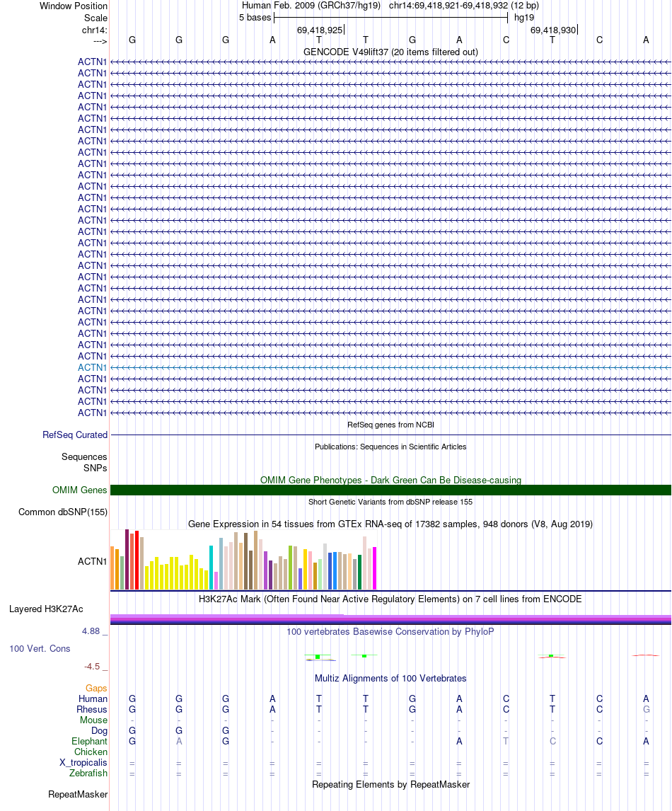Open Multiz Alignments of 100 Vertebrates title
672x811 pixels.
pos(390,678)
